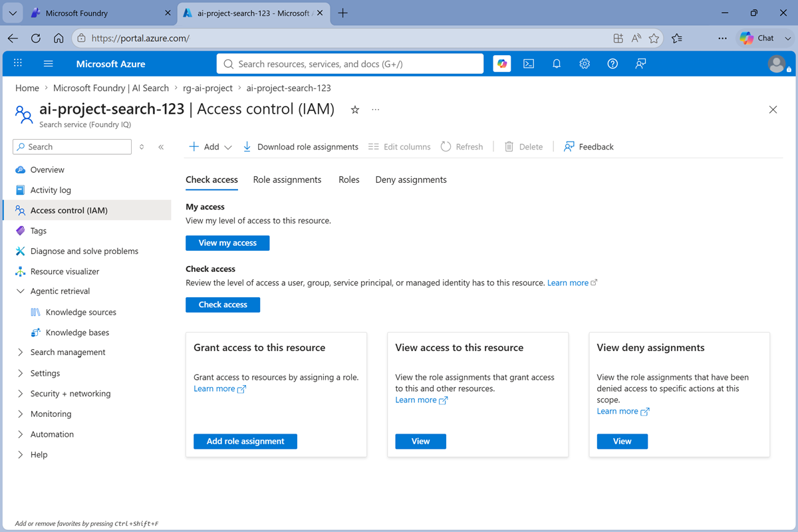
Task: Open browser split screen/extensions icon
Action: click(x=618, y=39)
